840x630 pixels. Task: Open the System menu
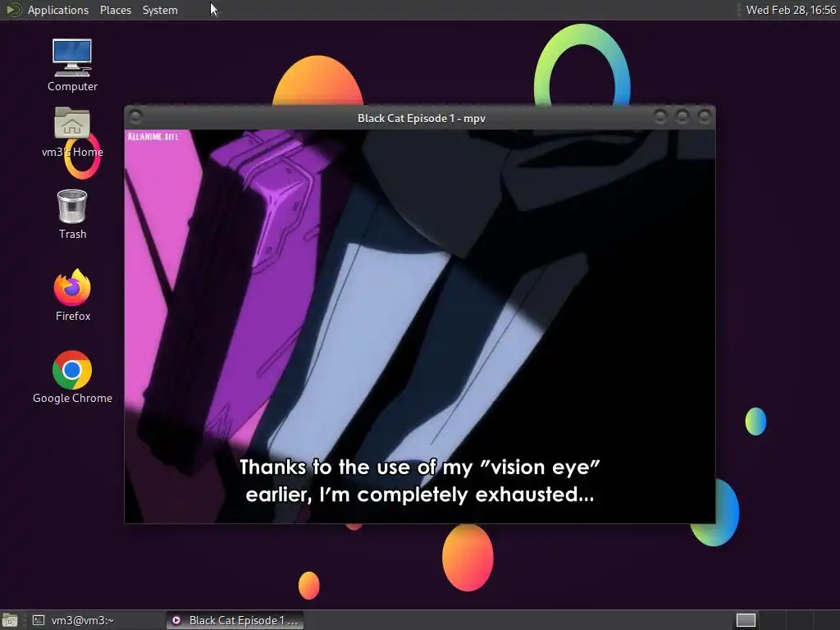click(160, 10)
